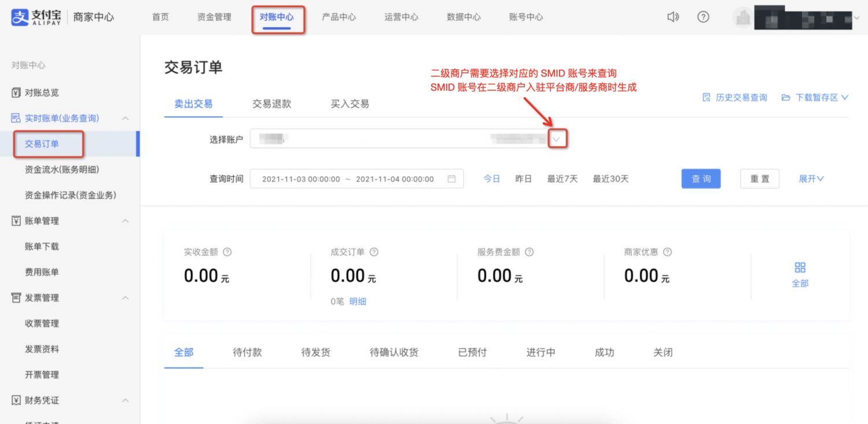Click the calendar icon in date field

[x=451, y=179]
